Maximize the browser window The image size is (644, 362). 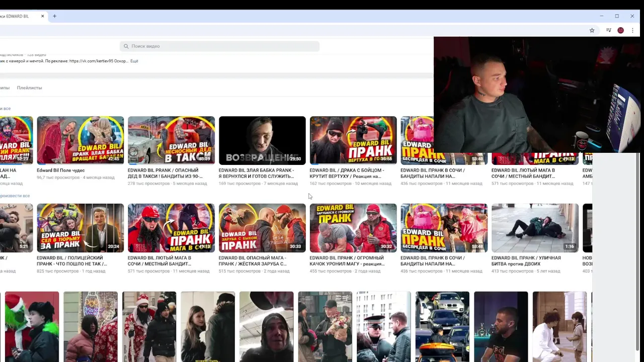pos(617,16)
